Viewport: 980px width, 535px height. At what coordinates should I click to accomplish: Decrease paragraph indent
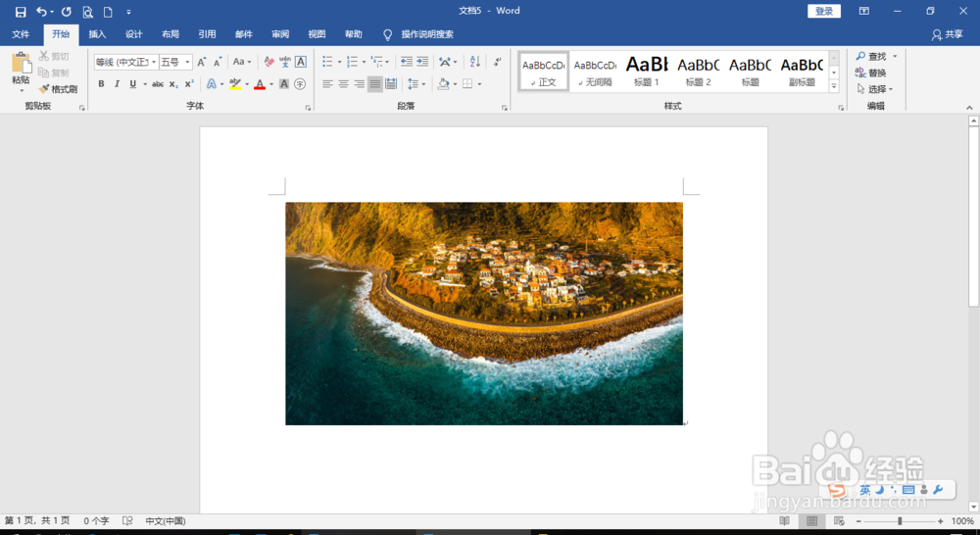(407, 62)
